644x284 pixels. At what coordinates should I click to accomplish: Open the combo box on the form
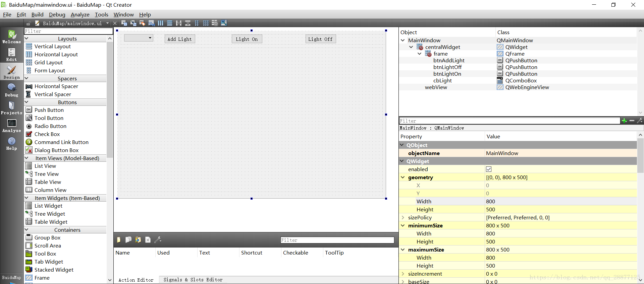click(139, 38)
